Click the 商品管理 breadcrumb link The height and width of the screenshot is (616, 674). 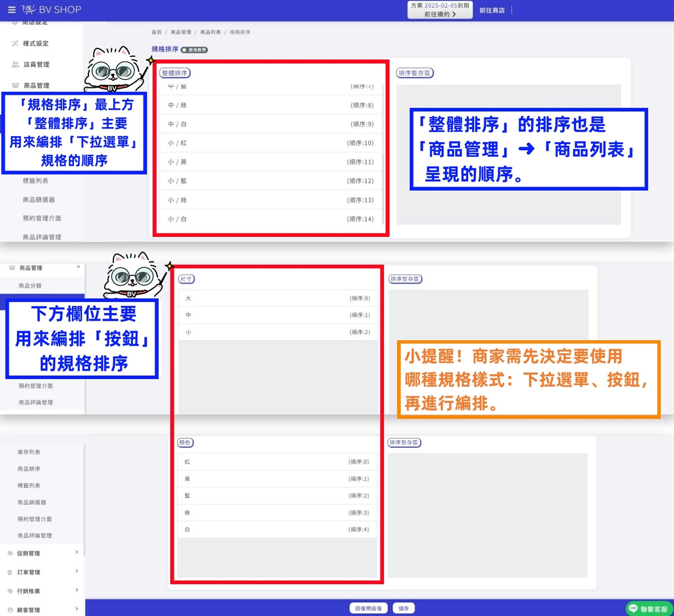181,32
